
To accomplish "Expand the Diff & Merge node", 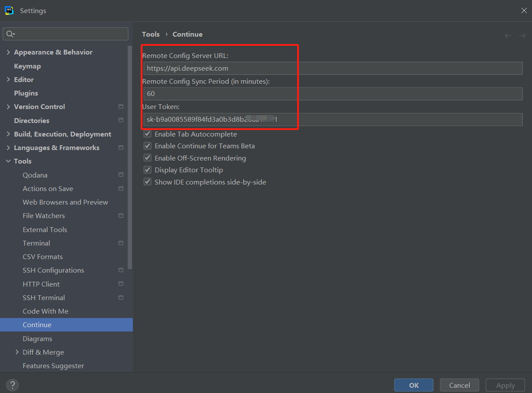I will point(17,352).
